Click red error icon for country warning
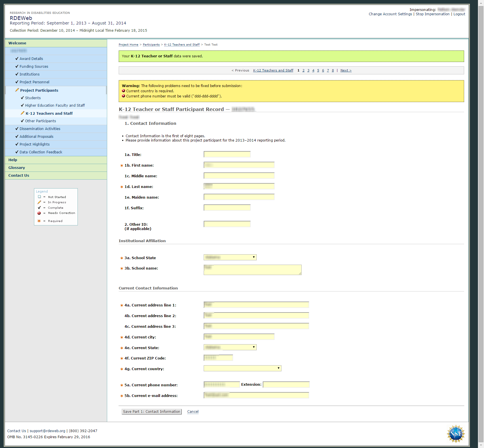Viewport: 484px width, 448px height. 124,91
